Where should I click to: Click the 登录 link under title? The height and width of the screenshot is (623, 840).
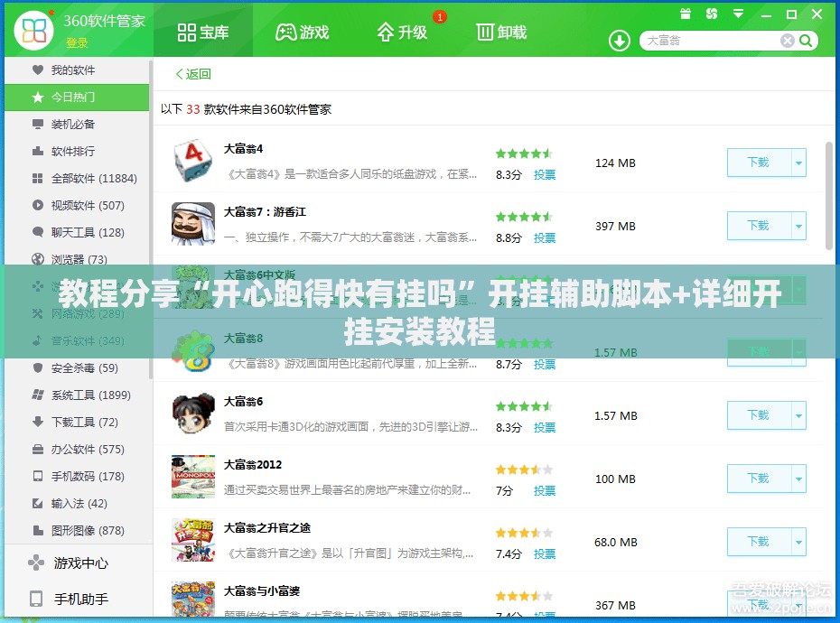pyautogui.click(x=77, y=42)
